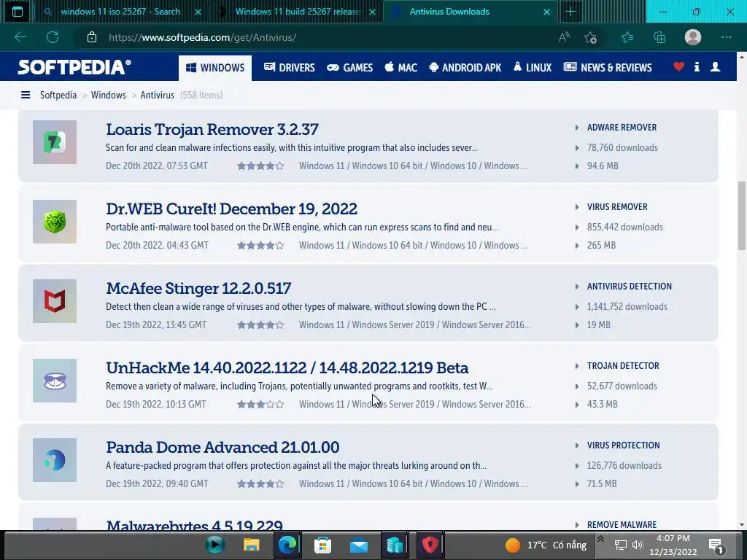The height and width of the screenshot is (560, 747).
Task: Add this page to favorites star-plus icon
Action: click(591, 37)
